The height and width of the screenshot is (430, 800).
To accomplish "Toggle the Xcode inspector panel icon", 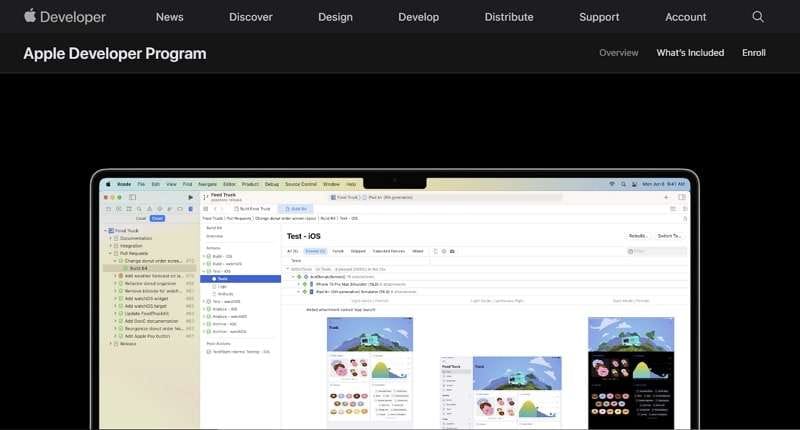I will [682, 197].
